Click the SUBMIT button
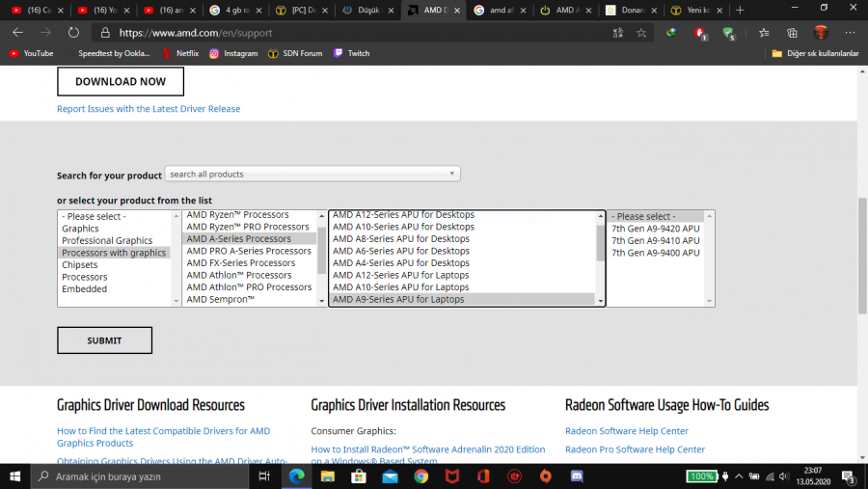The image size is (868, 489). [104, 340]
